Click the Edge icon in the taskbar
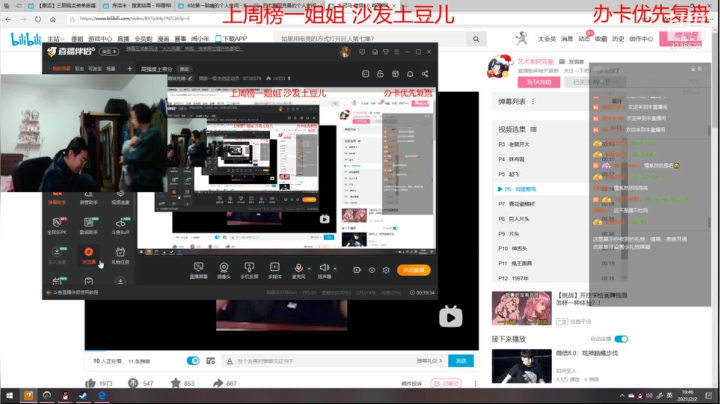The height and width of the screenshot is (404, 720). pyautogui.click(x=102, y=396)
